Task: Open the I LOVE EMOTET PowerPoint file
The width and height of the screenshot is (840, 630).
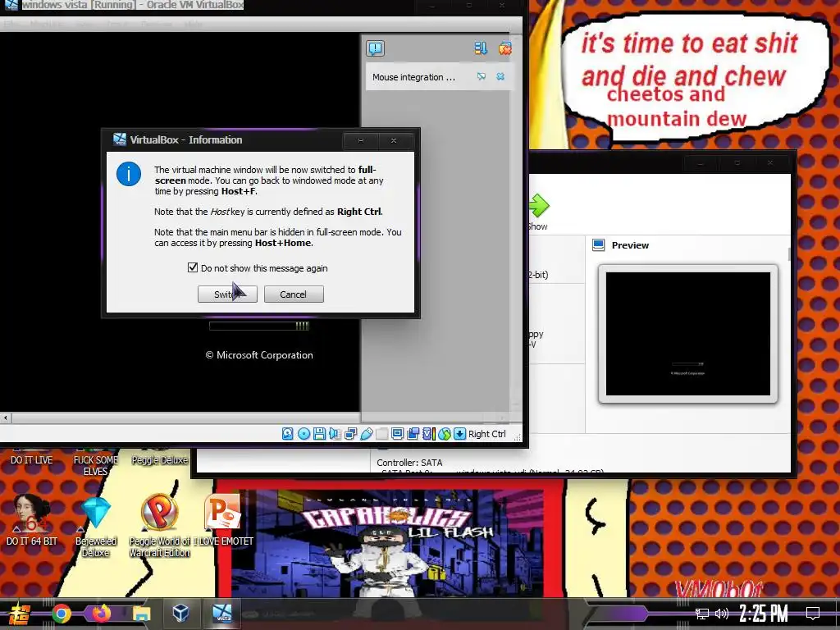Action: pos(223,519)
